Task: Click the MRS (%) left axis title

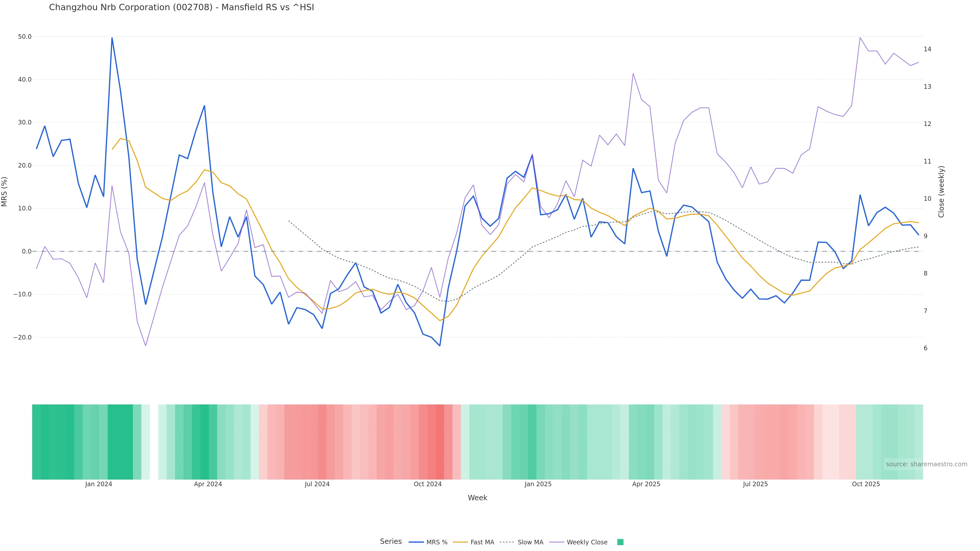Action: click(5, 192)
